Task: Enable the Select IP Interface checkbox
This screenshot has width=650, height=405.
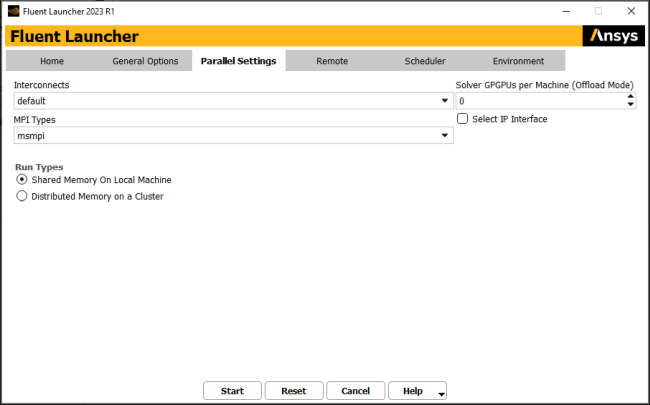Action: pyautogui.click(x=463, y=119)
